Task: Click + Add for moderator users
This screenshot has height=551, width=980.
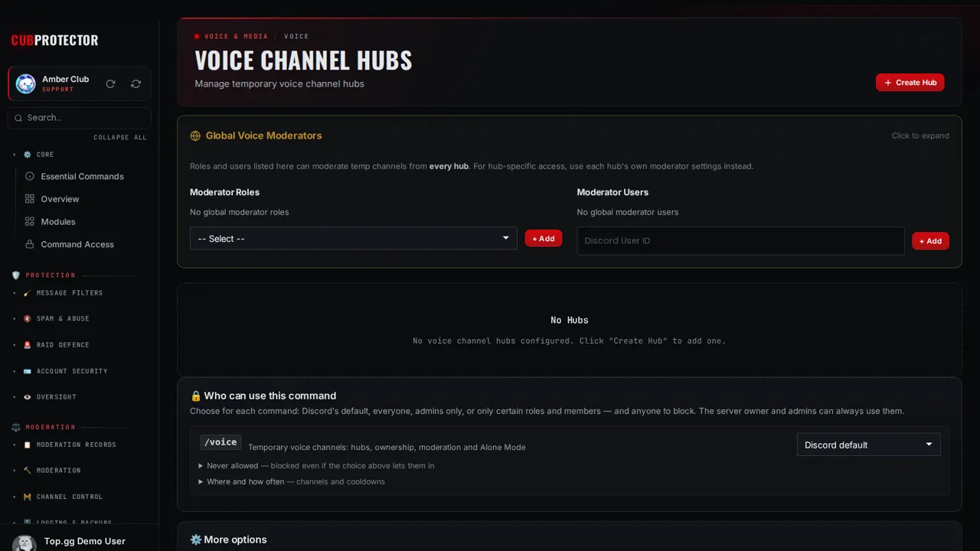Action: click(x=930, y=241)
